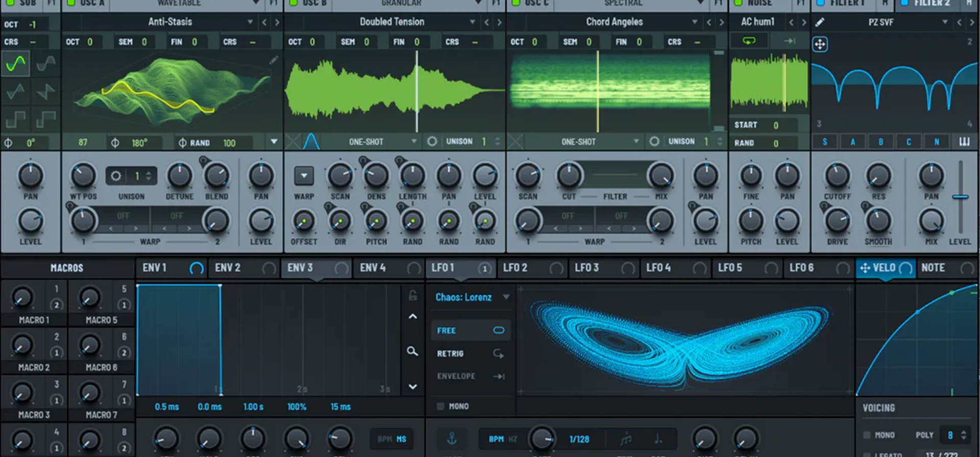Toggle the noise loop mode button

(x=749, y=41)
